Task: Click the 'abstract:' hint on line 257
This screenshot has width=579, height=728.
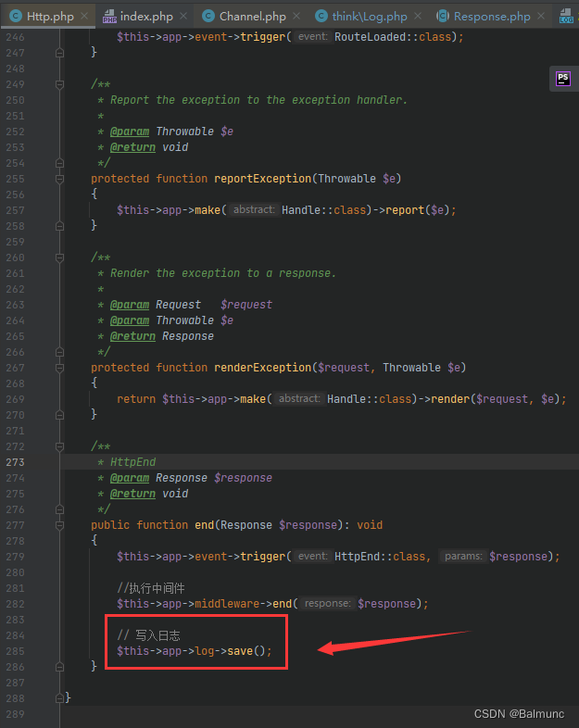Action: tap(254, 210)
